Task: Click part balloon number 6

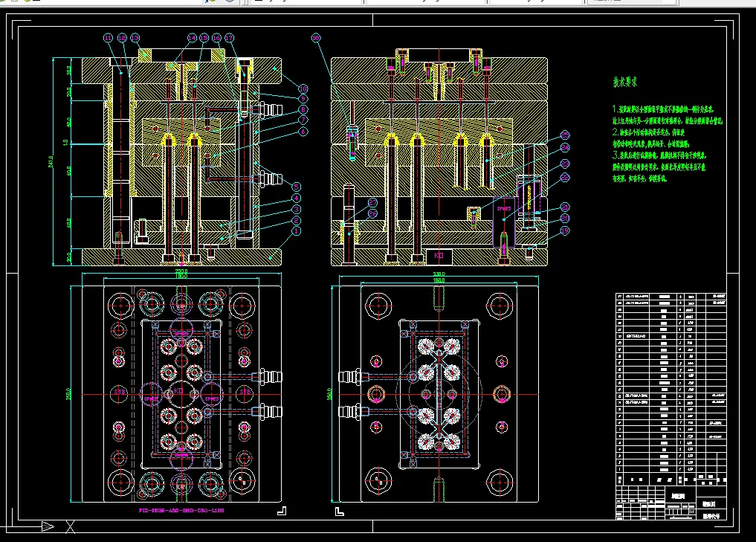Action: pos(303,131)
